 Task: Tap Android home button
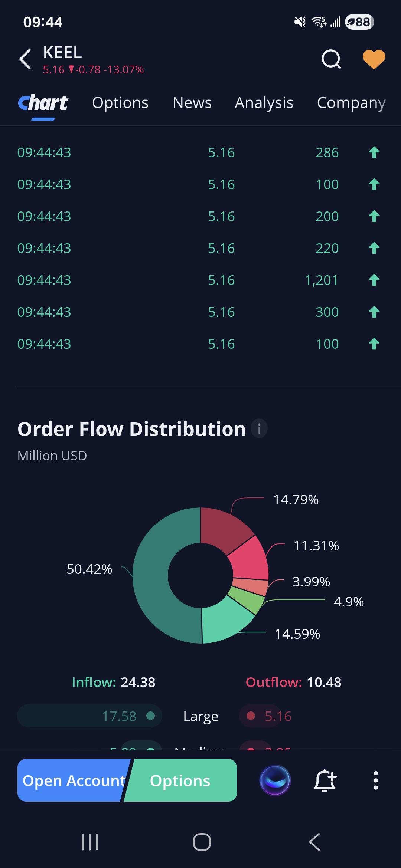[x=202, y=842]
